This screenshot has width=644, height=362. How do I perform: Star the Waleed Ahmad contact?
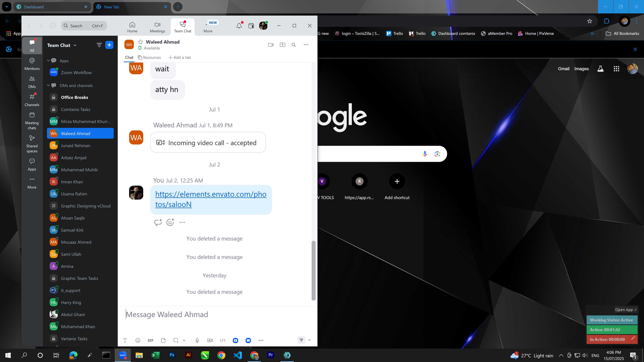pyautogui.click(x=141, y=42)
